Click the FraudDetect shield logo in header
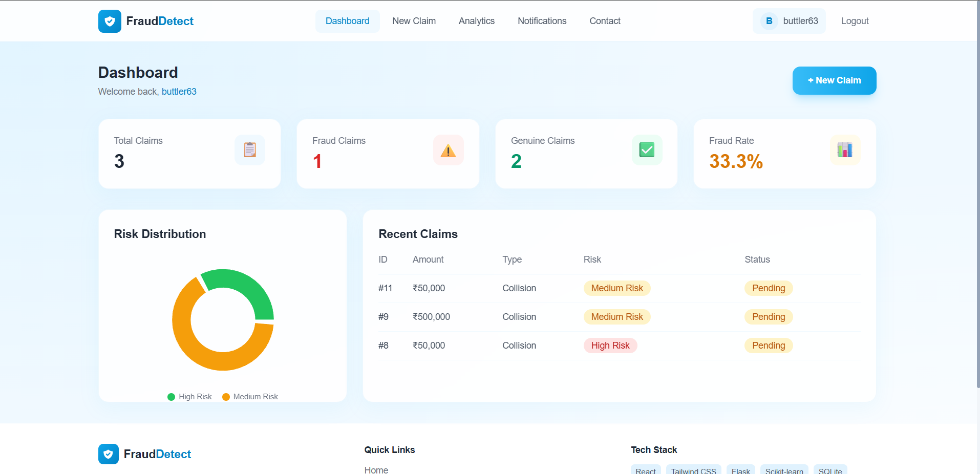The height and width of the screenshot is (474, 980). coord(110,21)
